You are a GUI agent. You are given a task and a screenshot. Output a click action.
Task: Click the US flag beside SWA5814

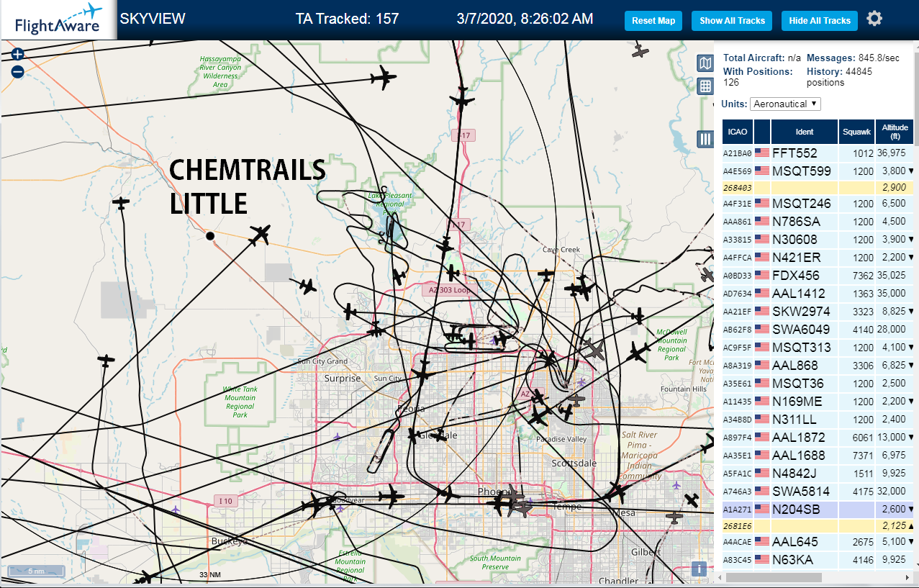(x=762, y=491)
